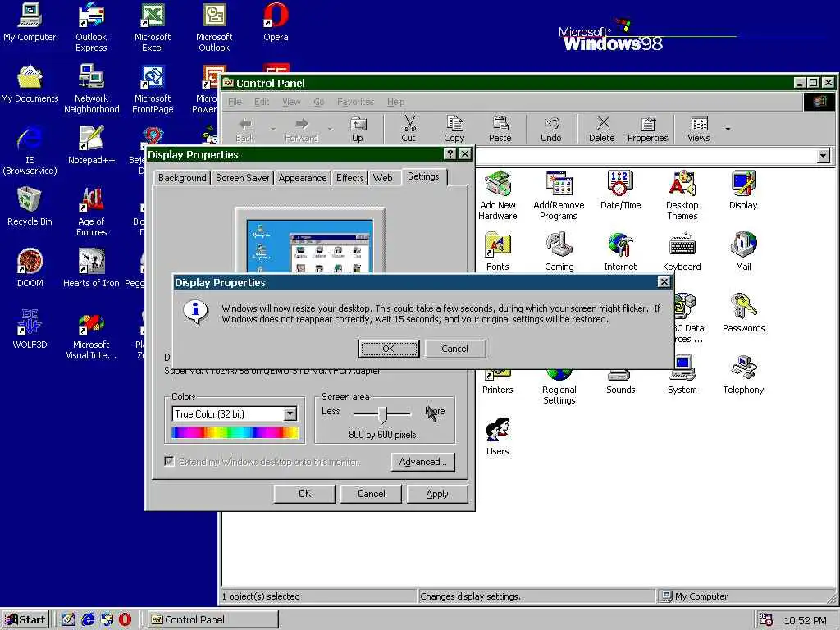Select the Display icon in Control Panel
Screen dimensions: 840x630
[x=743, y=190]
